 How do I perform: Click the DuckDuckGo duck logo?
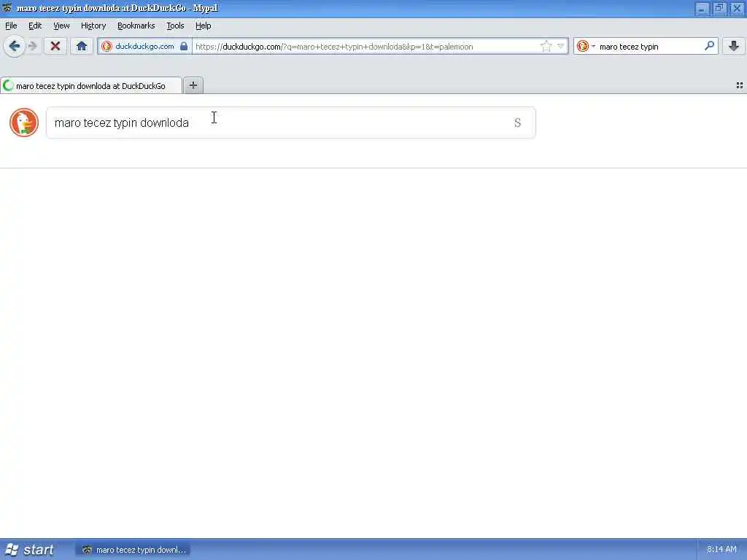coord(24,122)
